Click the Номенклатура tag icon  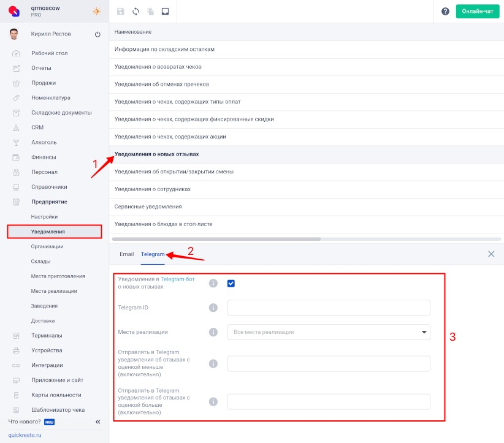pyautogui.click(x=16, y=98)
